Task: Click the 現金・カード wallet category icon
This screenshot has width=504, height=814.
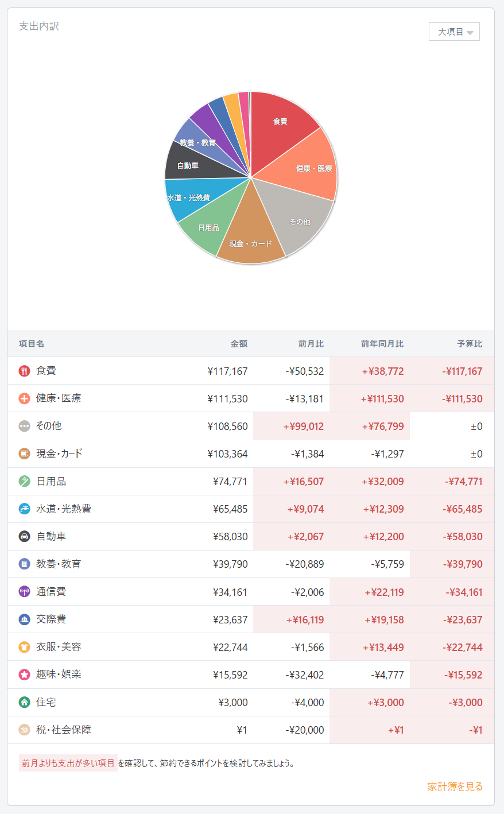Action: [x=24, y=453]
